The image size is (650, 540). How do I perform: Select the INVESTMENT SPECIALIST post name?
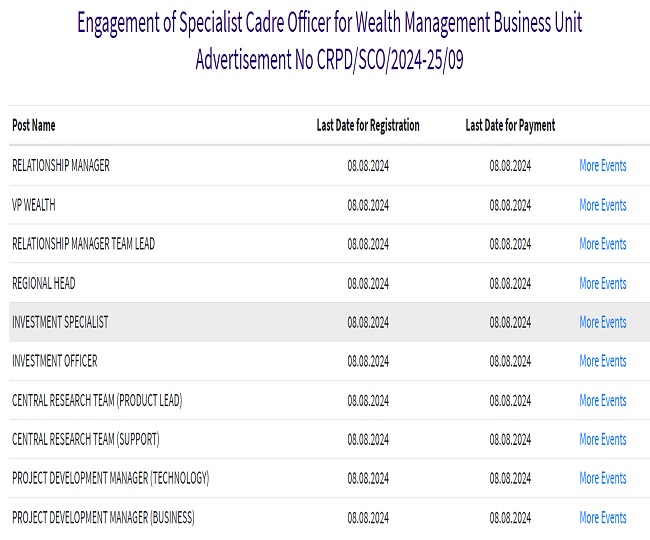pos(60,322)
